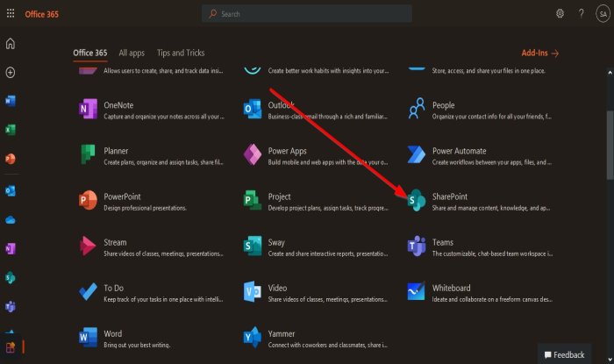Open the Power Apps icon

pyautogui.click(x=253, y=154)
